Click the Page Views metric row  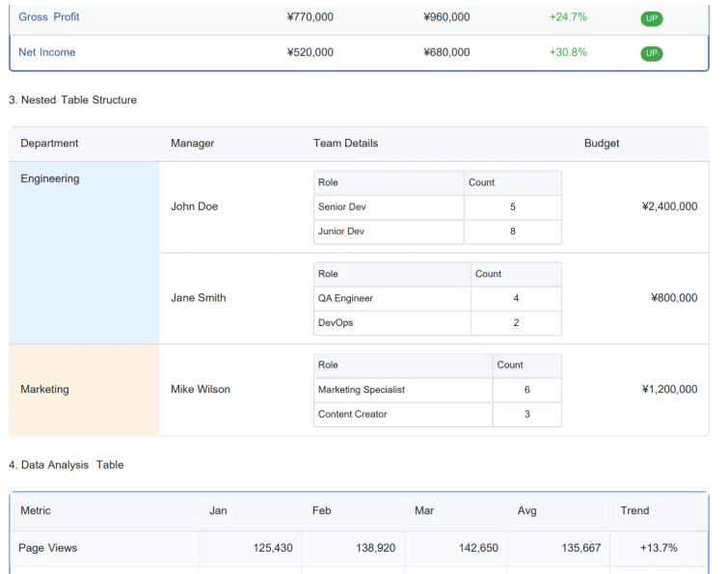(x=48, y=548)
